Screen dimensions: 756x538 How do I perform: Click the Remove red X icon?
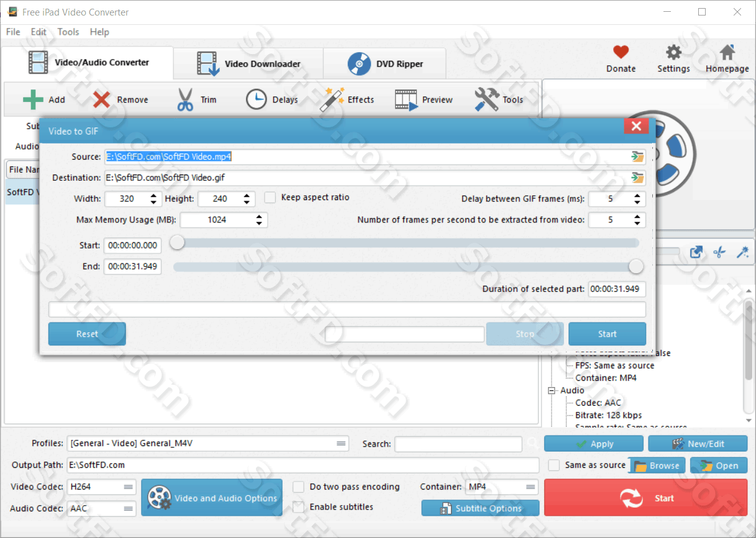coord(102,99)
